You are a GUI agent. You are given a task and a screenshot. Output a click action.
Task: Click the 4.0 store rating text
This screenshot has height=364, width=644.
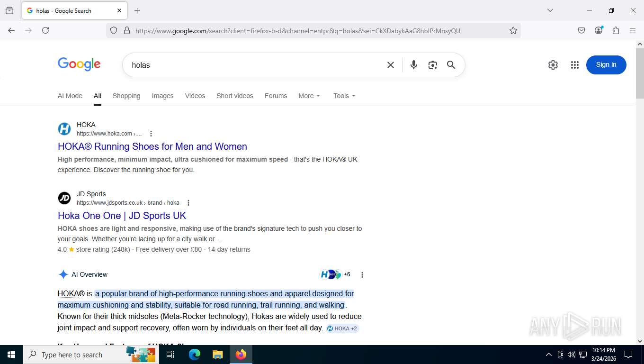94,249
